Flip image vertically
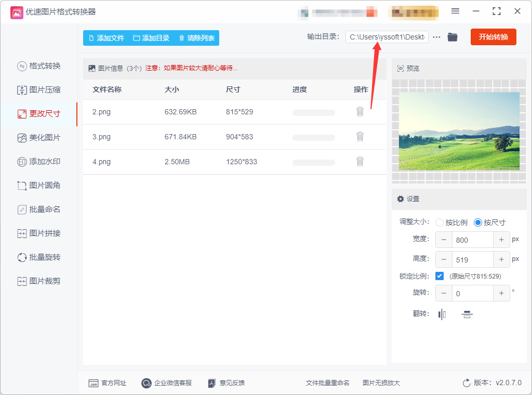 [467, 314]
